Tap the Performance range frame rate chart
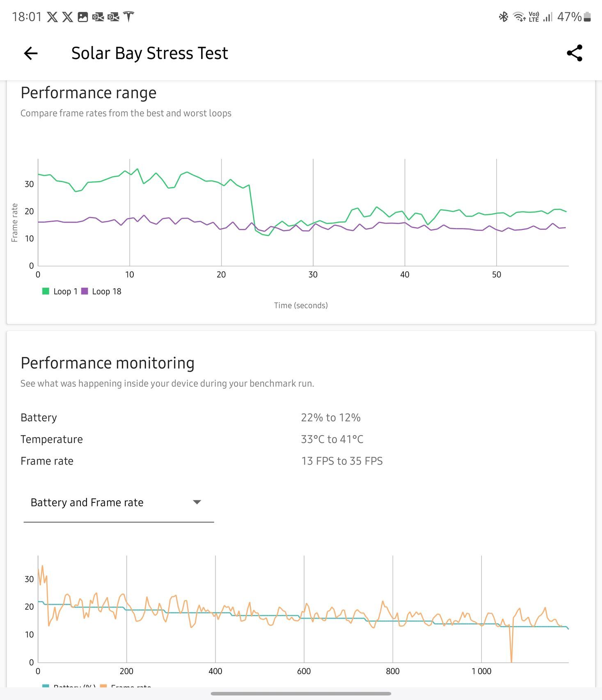The height and width of the screenshot is (700, 602). click(x=303, y=213)
